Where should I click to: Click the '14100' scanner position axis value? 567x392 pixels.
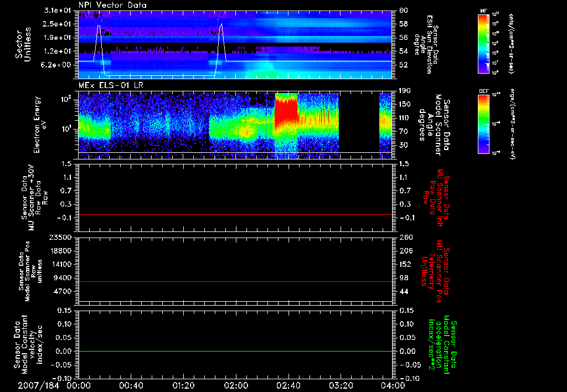[61, 264]
